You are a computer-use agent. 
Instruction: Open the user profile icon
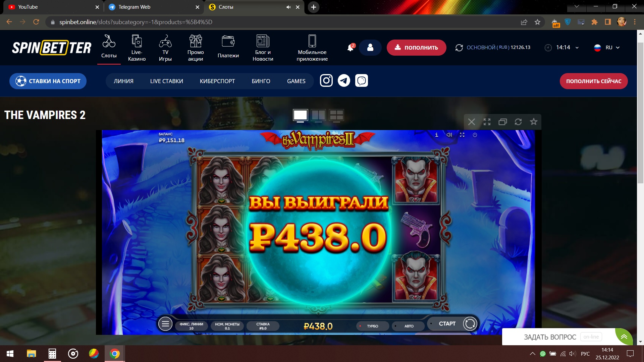(x=370, y=48)
